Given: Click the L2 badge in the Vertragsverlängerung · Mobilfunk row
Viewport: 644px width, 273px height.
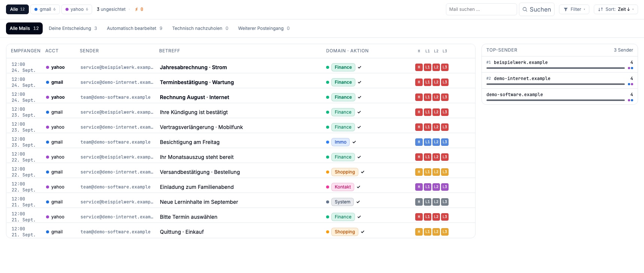Looking at the screenshot, I should (x=436, y=127).
